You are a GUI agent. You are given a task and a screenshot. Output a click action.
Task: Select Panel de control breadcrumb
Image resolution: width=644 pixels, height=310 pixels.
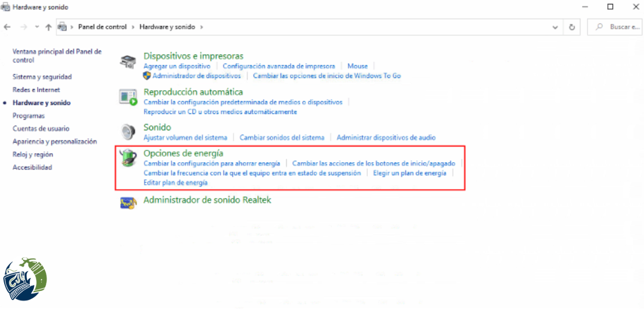[x=102, y=27]
